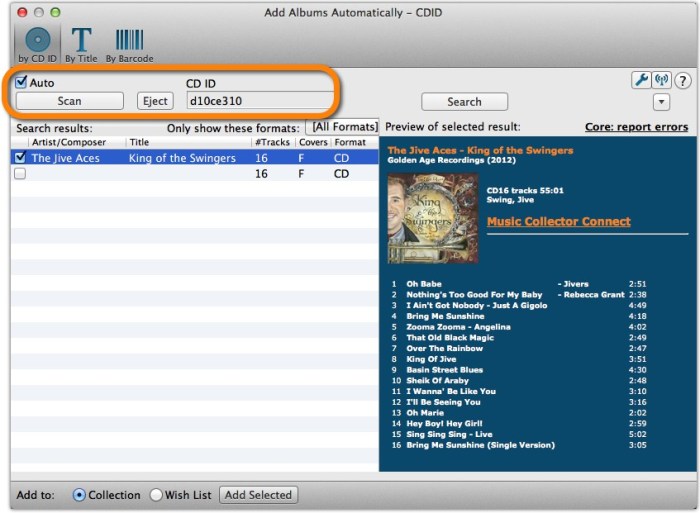Select 'The Jive Aces' artist cell
Screen dimensions: 700x513
[x=66, y=158]
